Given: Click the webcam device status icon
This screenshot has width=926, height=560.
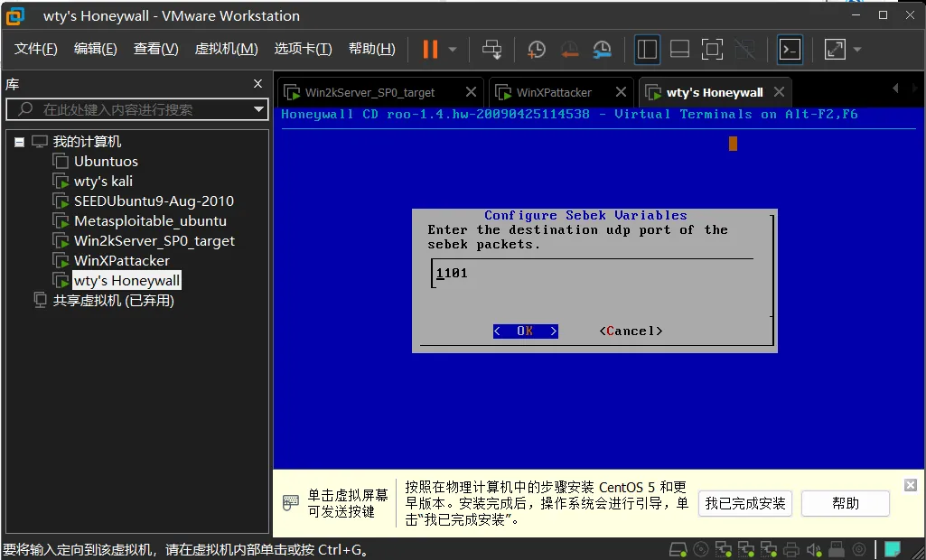Looking at the screenshot, I should pos(858,549).
